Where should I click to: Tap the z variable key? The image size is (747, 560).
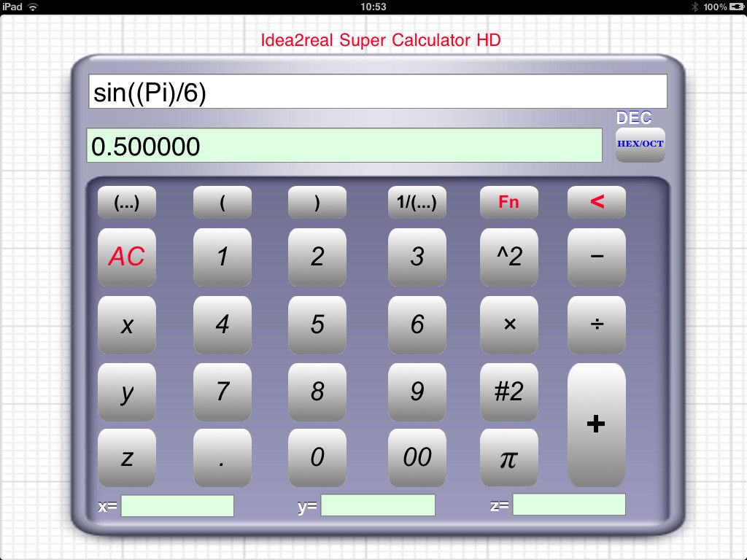pos(127,458)
